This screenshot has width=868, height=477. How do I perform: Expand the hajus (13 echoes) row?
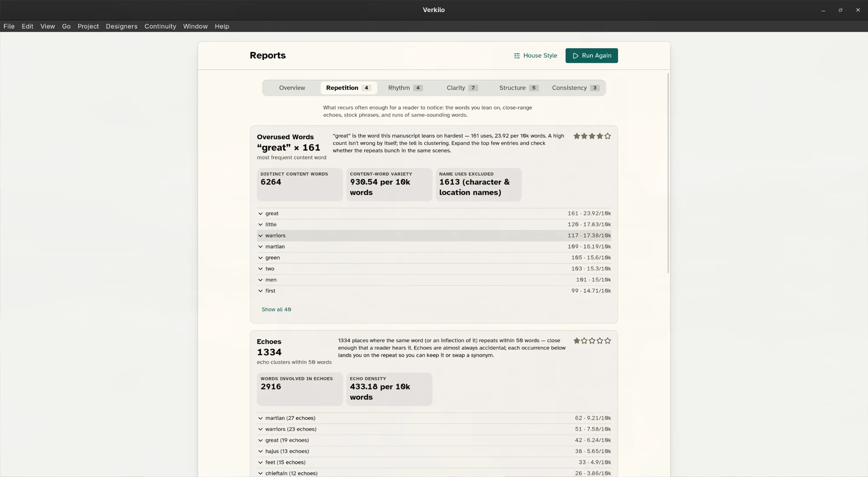434,451
